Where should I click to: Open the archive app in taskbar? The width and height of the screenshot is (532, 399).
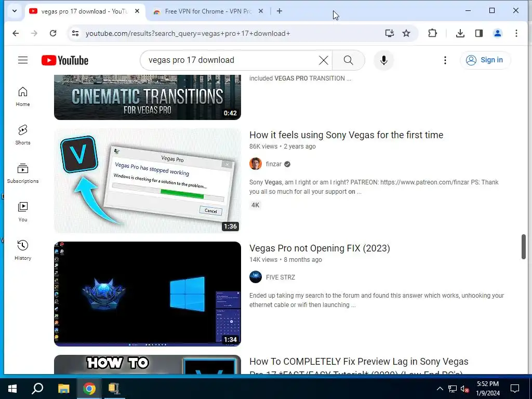[x=114, y=389]
